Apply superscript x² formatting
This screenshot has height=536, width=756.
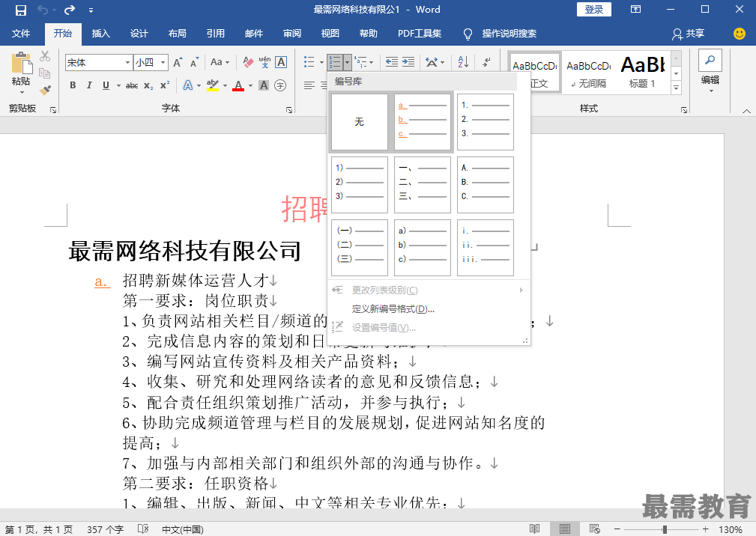165,85
